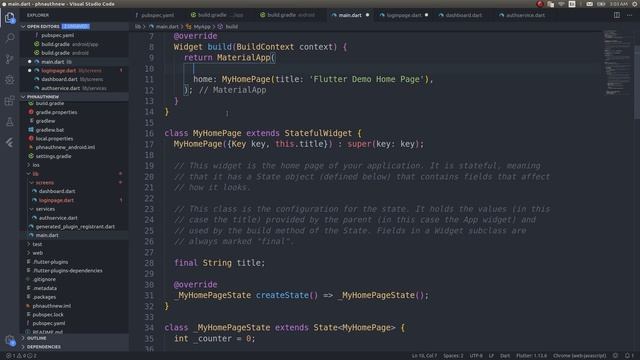Change line ending via LF status item
This screenshot has height=360, width=640.
point(491,356)
